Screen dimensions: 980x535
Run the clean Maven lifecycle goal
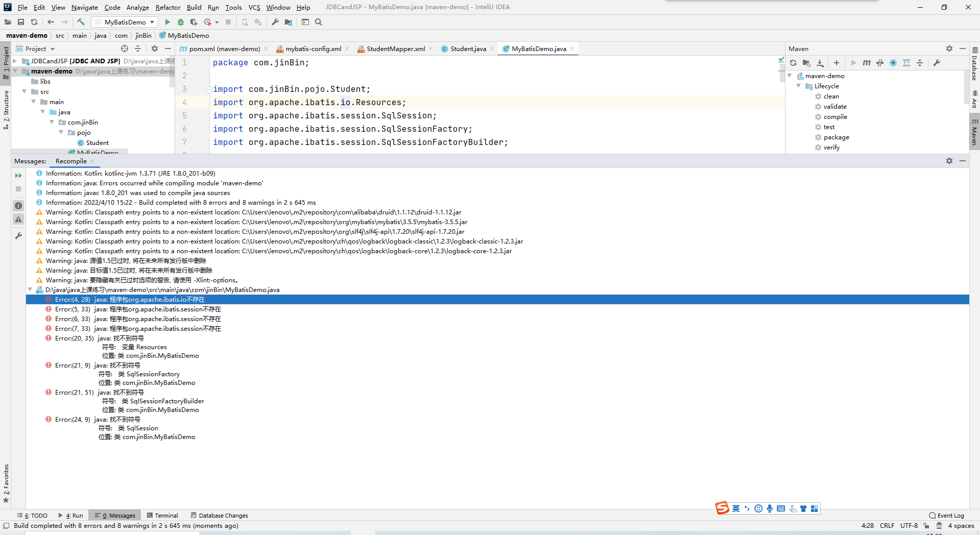tap(832, 96)
